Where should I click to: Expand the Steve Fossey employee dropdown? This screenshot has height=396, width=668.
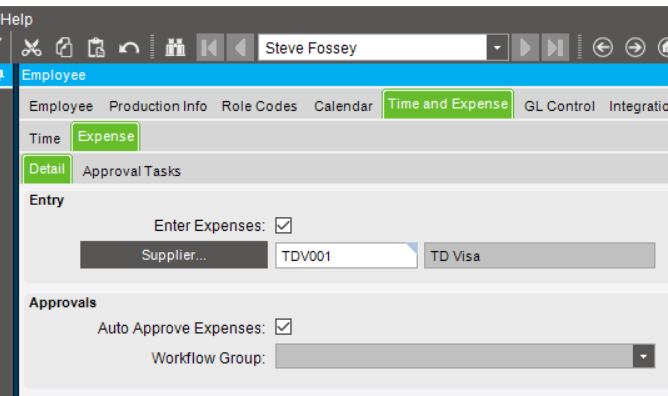[497, 47]
